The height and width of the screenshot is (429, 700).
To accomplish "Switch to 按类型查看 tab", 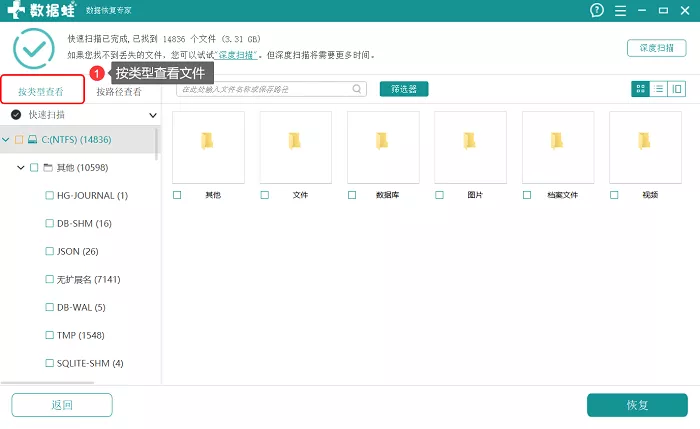I will (41, 92).
